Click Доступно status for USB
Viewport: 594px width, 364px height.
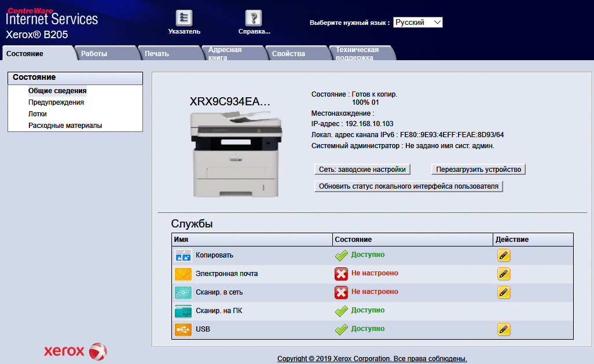(x=368, y=329)
